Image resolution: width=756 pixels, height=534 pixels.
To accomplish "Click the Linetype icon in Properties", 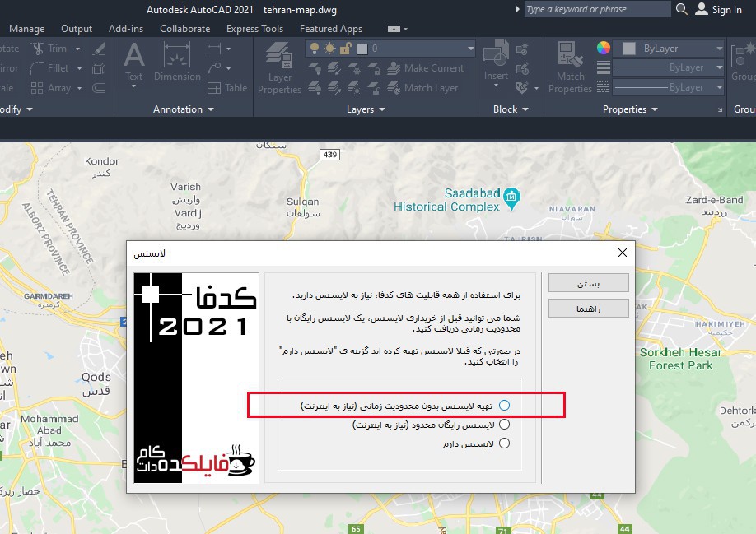I will [603, 87].
